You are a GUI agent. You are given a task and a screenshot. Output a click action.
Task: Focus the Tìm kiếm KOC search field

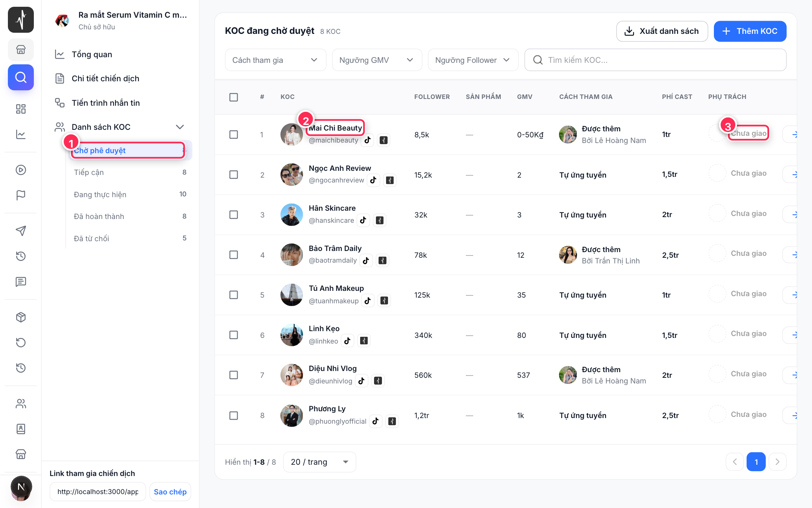(x=655, y=60)
